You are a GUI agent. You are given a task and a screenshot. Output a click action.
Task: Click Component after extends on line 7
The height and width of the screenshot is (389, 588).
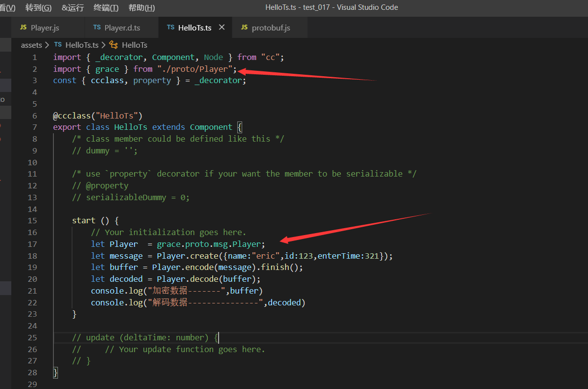pyautogui.click(x=211, y=127)
